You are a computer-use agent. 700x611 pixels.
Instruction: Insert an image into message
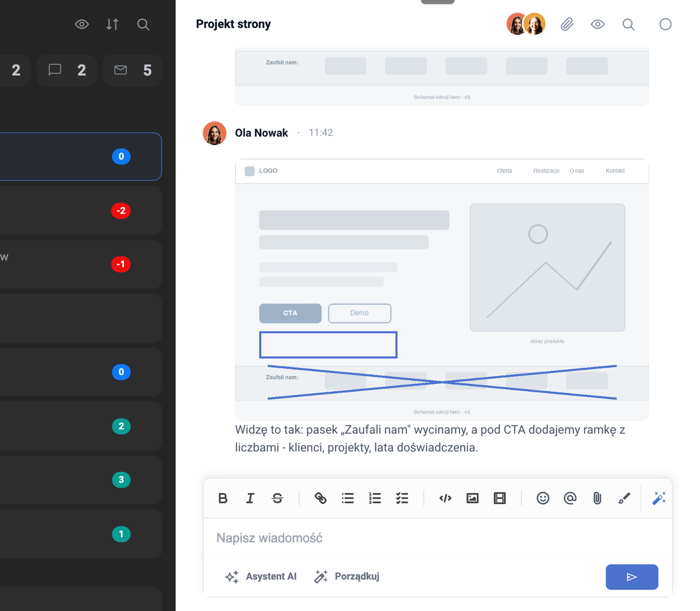[x=472, y=498]
